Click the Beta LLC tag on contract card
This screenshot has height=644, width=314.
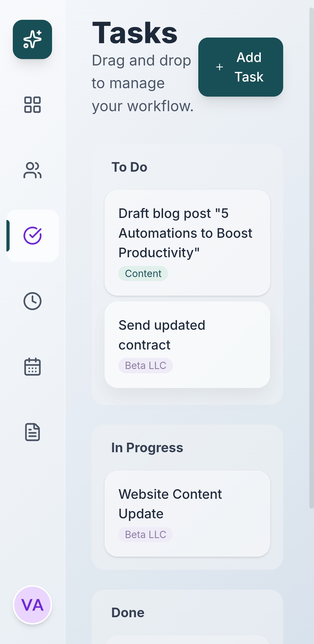point(146,366)
